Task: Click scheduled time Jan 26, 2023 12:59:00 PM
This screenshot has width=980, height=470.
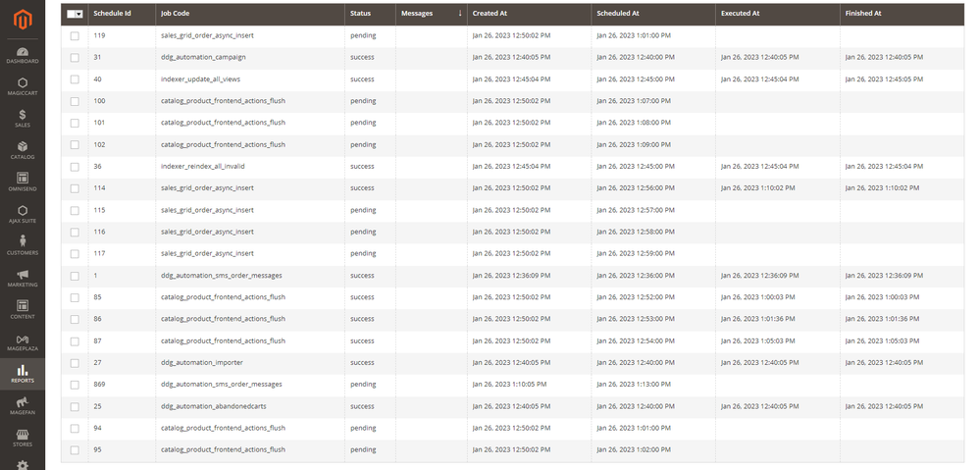Action: click(636, 253)
